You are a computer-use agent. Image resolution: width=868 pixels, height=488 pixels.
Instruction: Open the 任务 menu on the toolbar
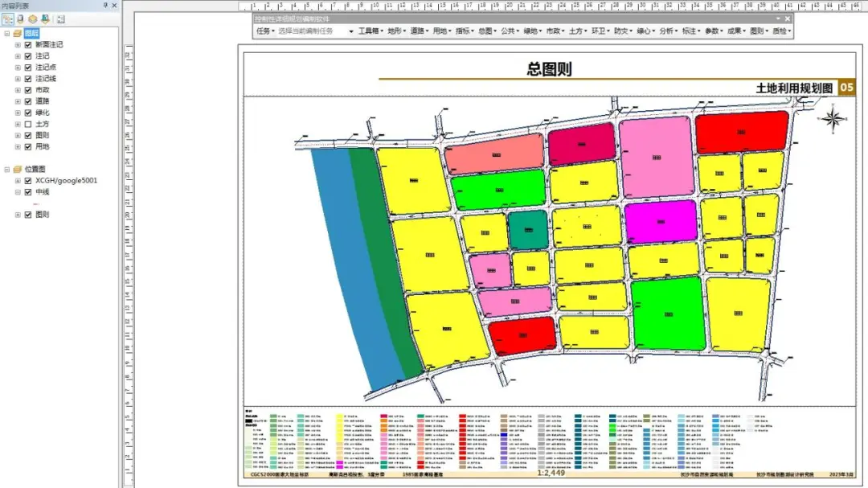pyautogui.click(x=265, y=31)
